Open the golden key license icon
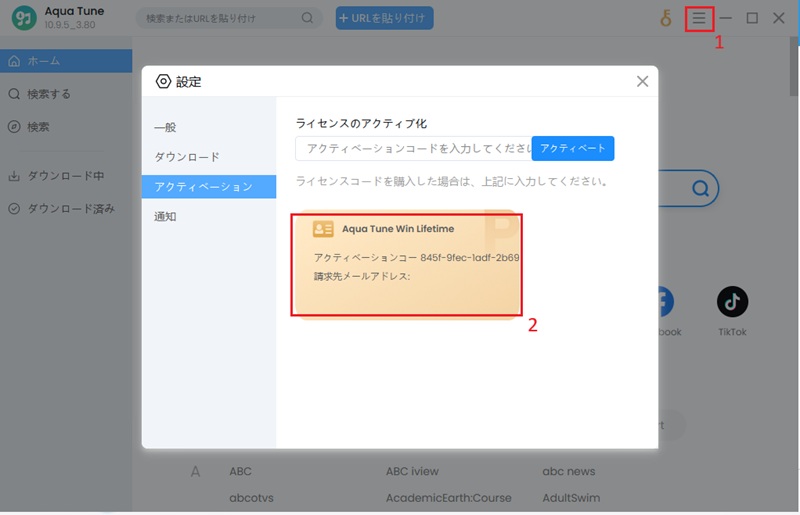800x515 pixels. click(665, 18)
